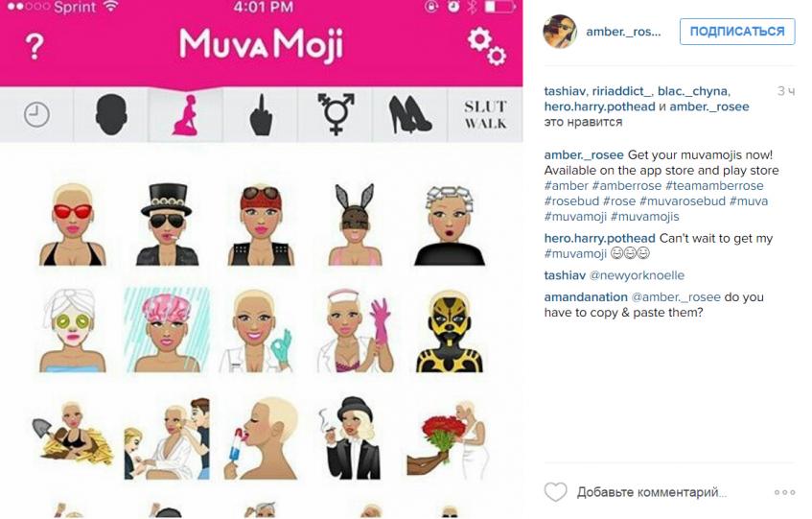
Task: Click the Добавьте комментарий input field
Action: pos(652,492)
